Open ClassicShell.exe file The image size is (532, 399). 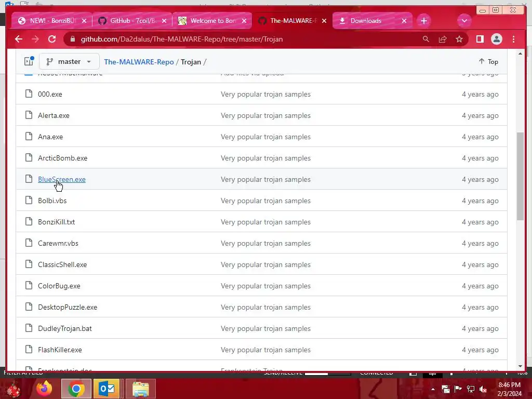(x=62, y=264)
